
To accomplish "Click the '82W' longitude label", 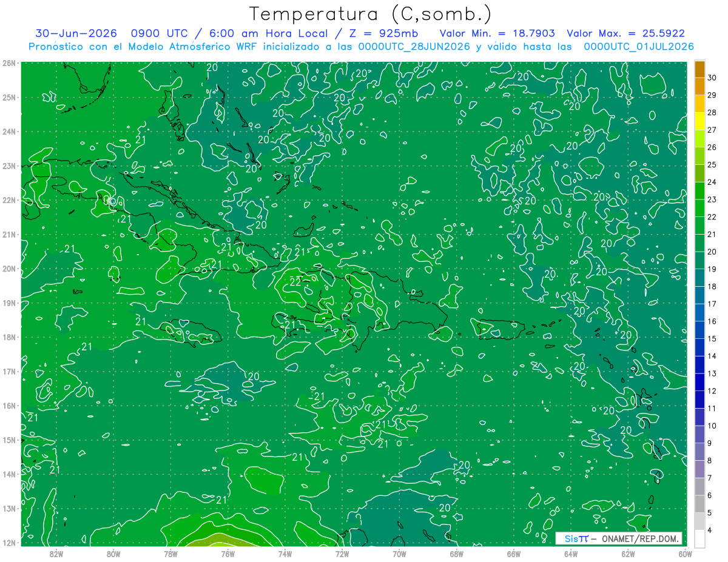I will click(x=56, y=554).
